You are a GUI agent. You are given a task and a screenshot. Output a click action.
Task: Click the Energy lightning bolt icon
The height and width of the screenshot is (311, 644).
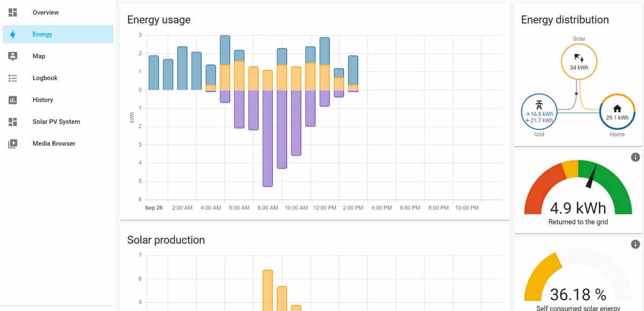(x=13, y=34)
